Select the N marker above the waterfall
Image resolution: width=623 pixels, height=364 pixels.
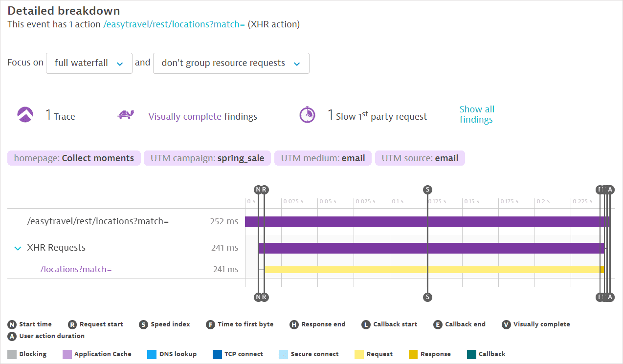[258, 190]
